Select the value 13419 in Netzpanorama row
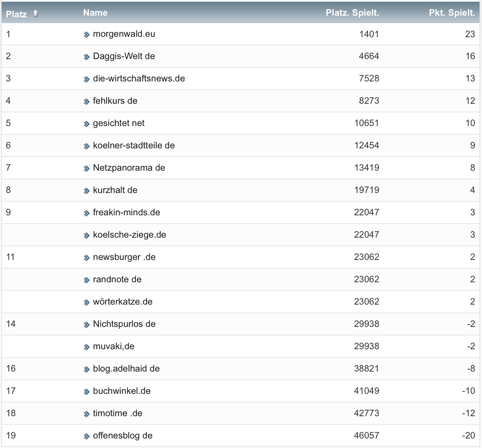 coord(366,168)
